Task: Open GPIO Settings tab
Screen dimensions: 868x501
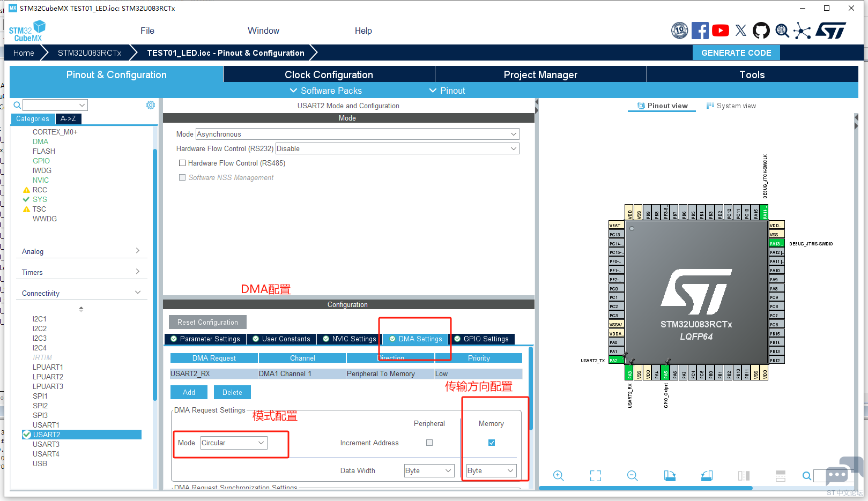Action: click(481, 339)
